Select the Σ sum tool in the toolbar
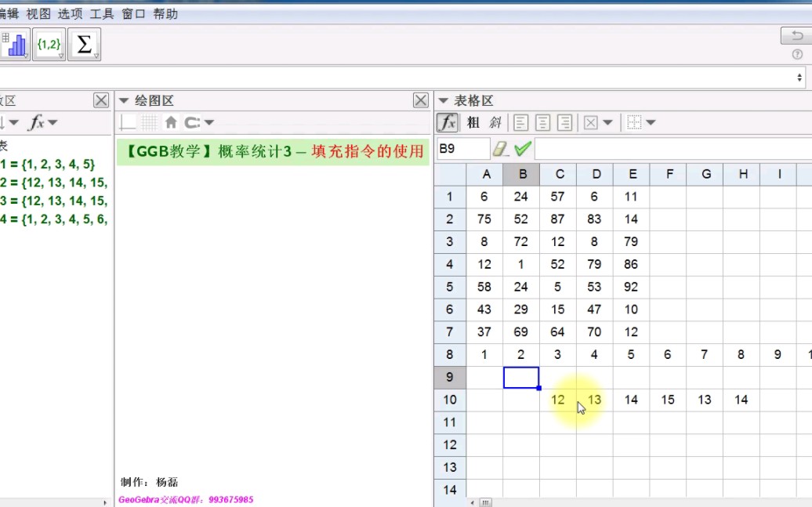Viewport: 812px width, 507px height. 83,43
